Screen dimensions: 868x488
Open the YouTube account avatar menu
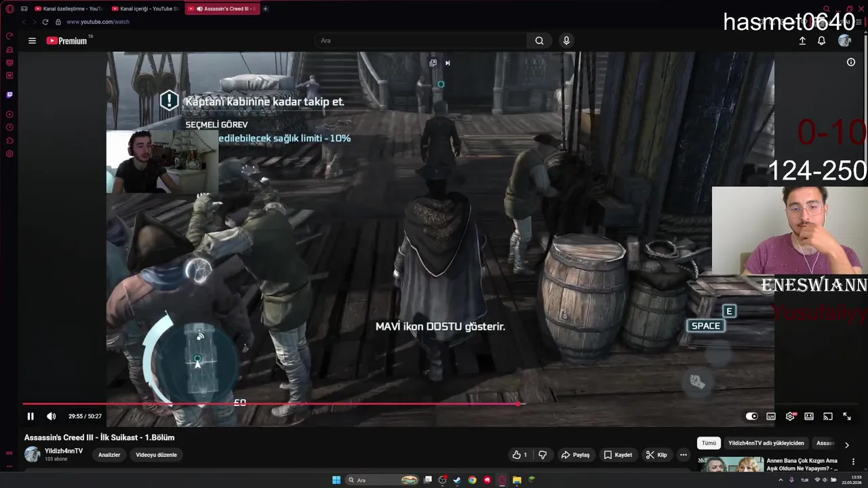click(x=844, y=41)
